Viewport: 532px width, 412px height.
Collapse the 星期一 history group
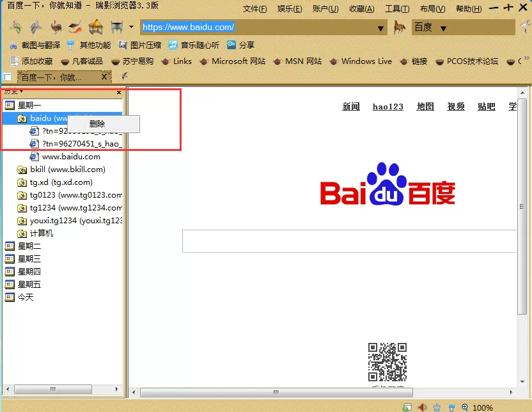pos(23,106)
